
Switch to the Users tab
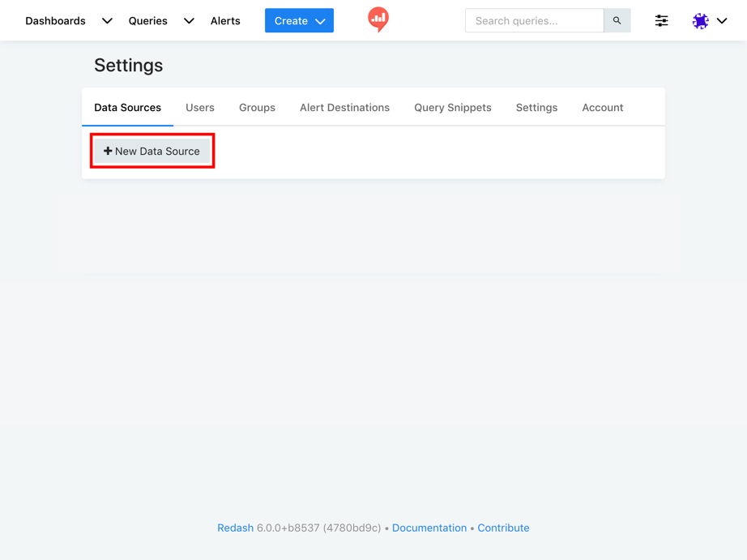coord(200,108)
